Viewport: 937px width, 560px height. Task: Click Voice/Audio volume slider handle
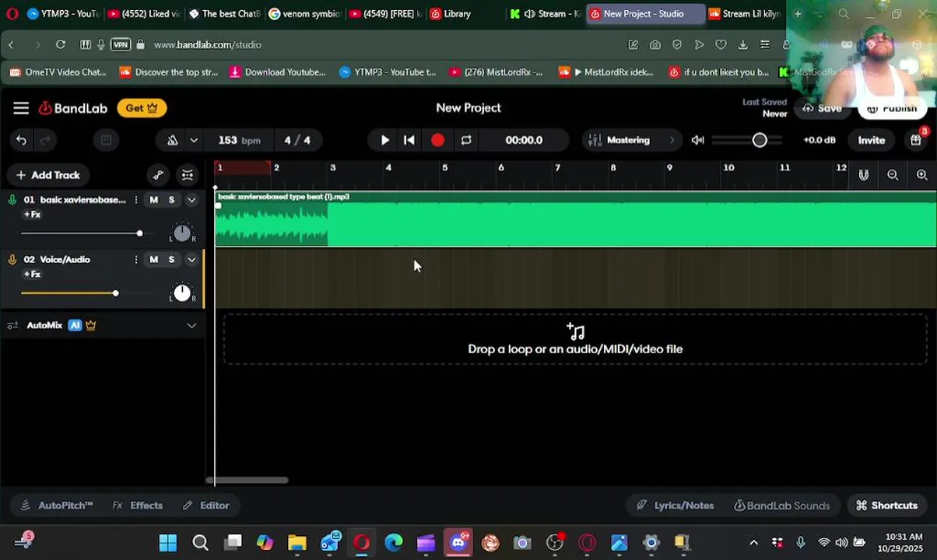tap(115, 293)
